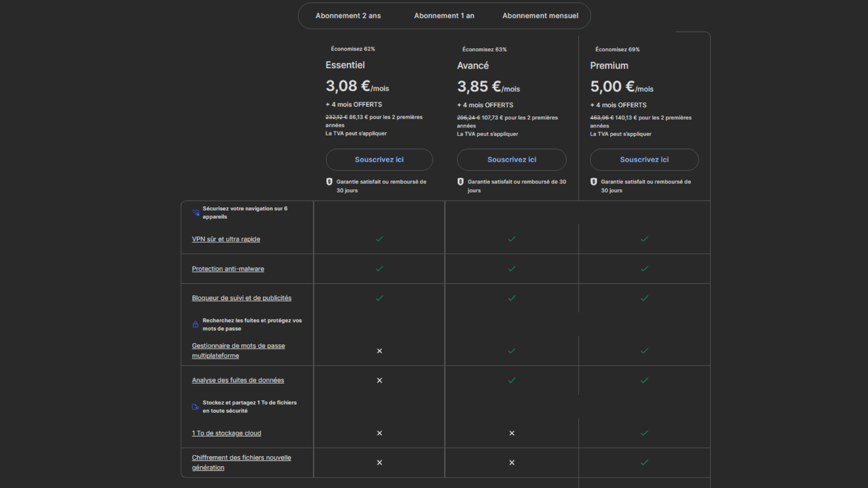This screenshot has width=868, height=488.
Task: Click Avancé cross for Chiffrement des fichiers
Action: 512,463
